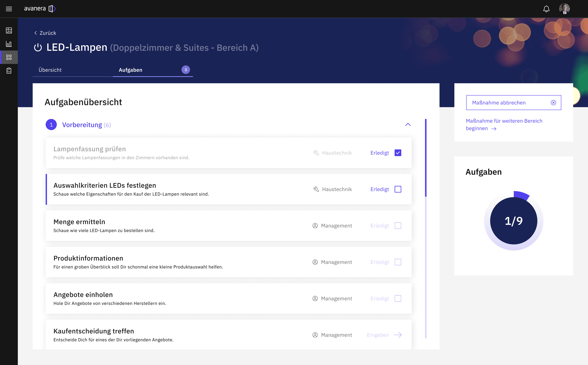The image size is (588, 365).
Task: Open the dashboard sidebar icon
Action: pos(9,30)
